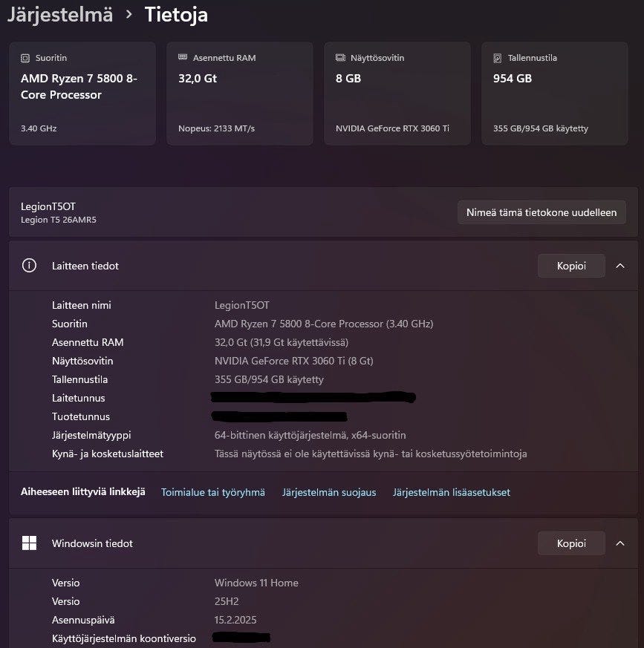This screenshot has width=644, height=648.
Task: Click the Suoritin processor icon
Action: [x=25, y=59]
